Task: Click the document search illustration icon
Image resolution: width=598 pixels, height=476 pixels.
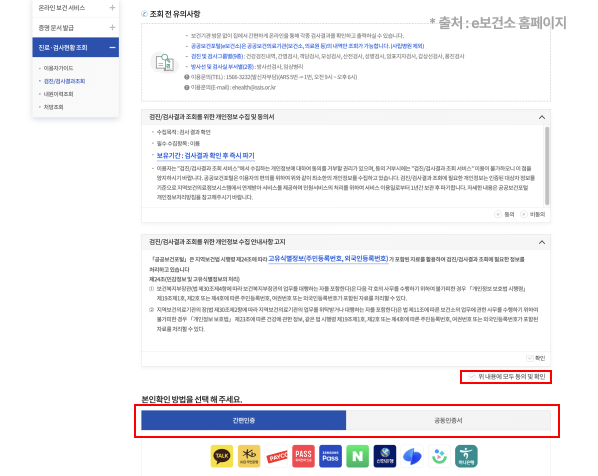Action: [165, 62]
